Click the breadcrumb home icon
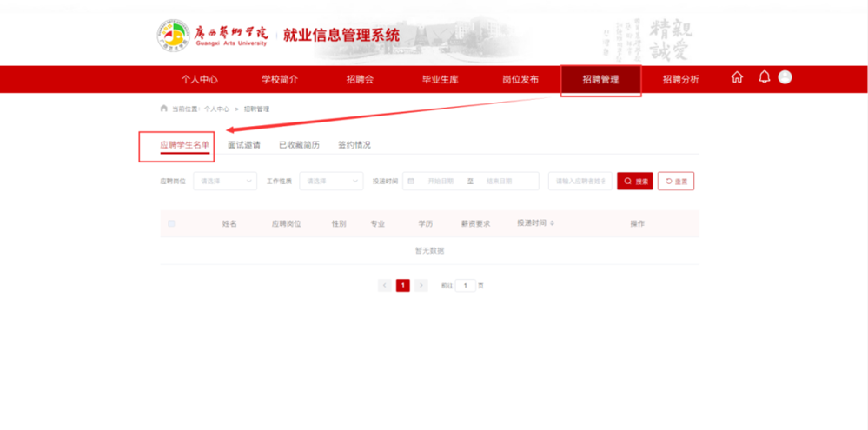This screenshot has width=868, height=430. (164, 109)
